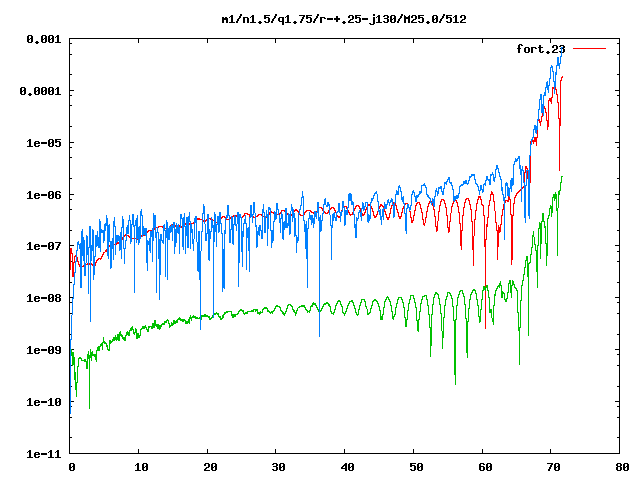Click the y-axis label 1e-07

[44, 246]
